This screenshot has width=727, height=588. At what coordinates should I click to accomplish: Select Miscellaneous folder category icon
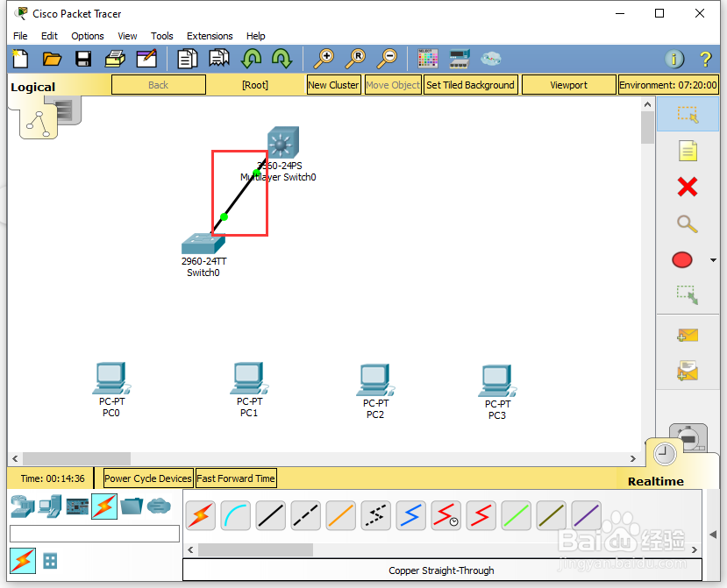[132, 507]
